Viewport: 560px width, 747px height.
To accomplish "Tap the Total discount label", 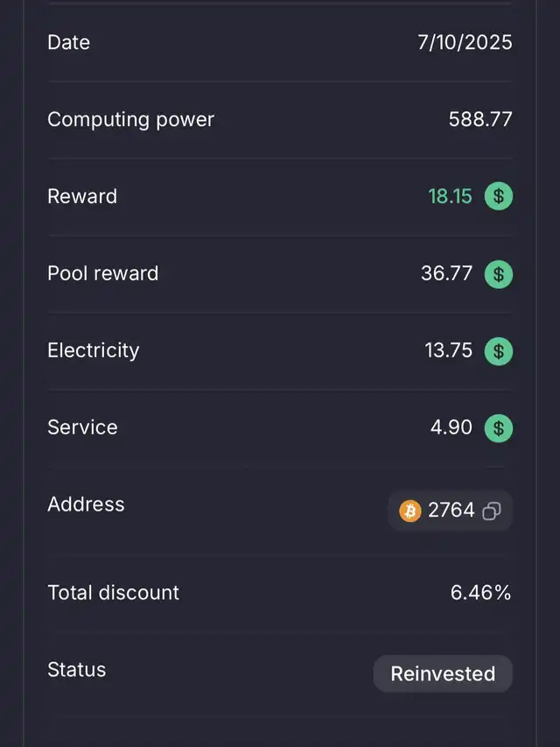I will tap(113, 593).
